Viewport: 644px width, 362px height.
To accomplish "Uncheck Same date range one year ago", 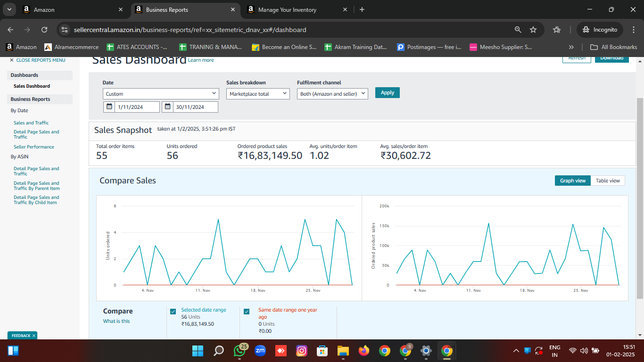I will (x=247, y=312).
